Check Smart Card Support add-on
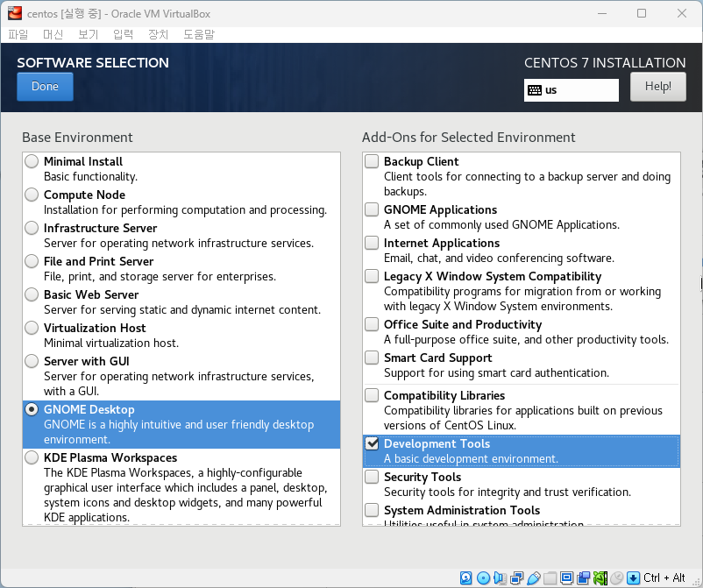Screen dimensions: 703x588 (x=372, y=358)
